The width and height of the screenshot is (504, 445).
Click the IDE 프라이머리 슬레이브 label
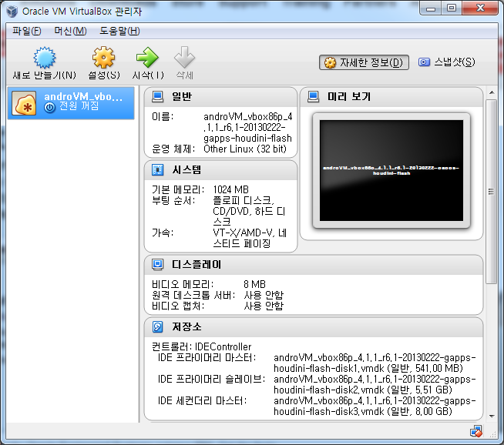coord(211,380)
